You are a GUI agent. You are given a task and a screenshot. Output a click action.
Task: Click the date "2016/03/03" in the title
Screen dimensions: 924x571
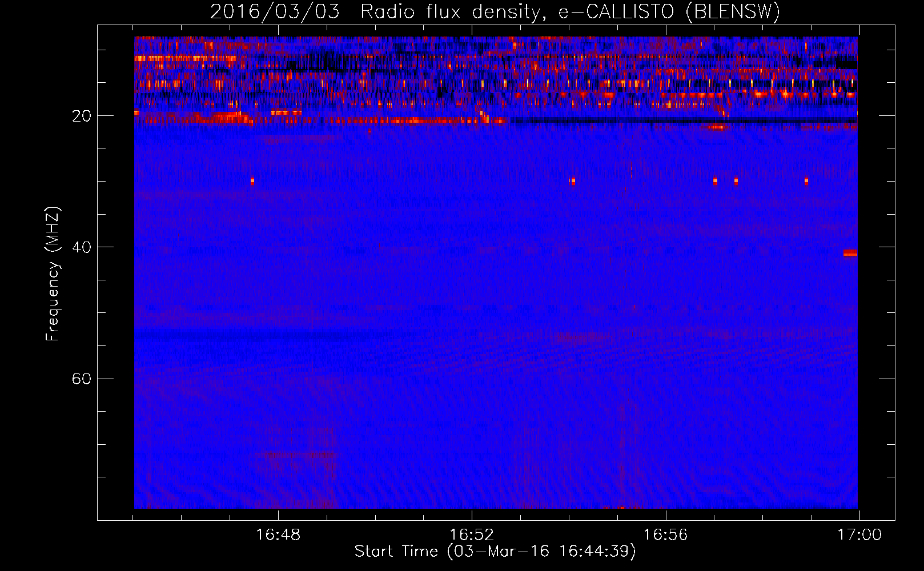coord(275,12)
